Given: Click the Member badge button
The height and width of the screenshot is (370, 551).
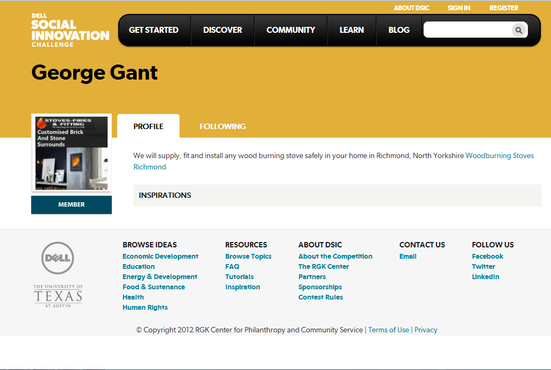Looking at the screenshot, I should point(71,205).
